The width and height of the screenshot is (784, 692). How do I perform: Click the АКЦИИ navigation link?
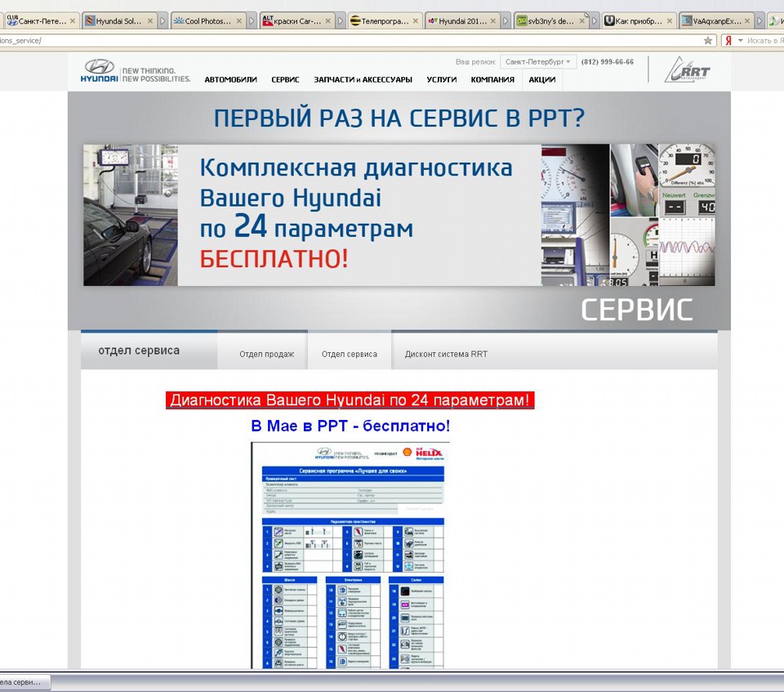tap(543, 79)
